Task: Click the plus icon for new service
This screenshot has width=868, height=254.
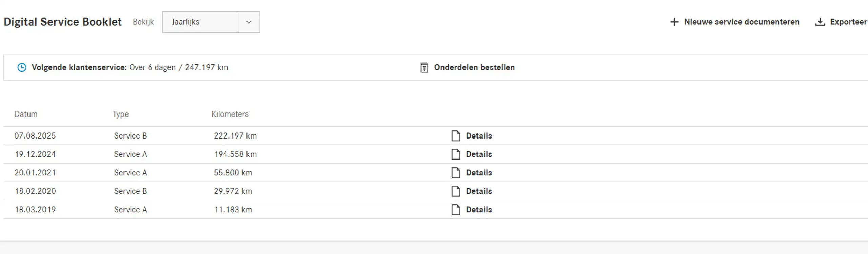Action: coord(674,22)
